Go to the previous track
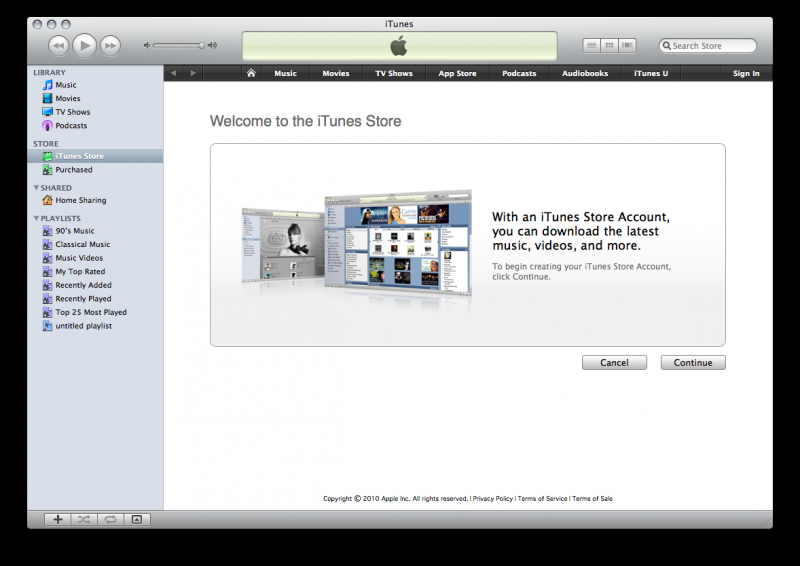The height and width of the screenshot is (566, 800). point(58,45)
